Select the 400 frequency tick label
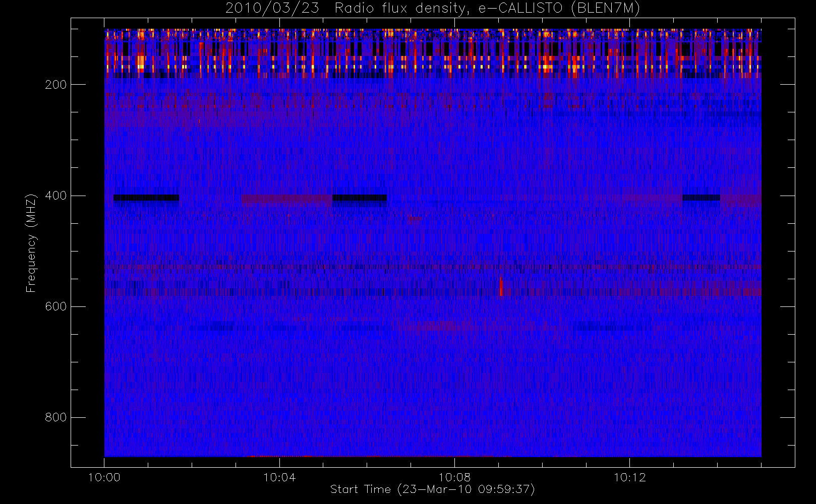The image size is (816, 504). [x=56, y=196]
